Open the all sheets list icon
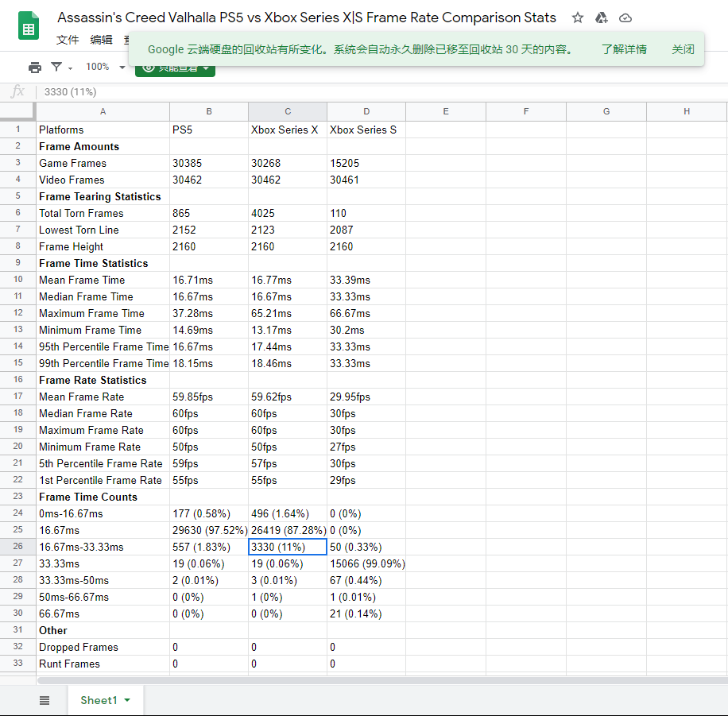Viewport: 728px width, 716px height. tap(44, 700)
